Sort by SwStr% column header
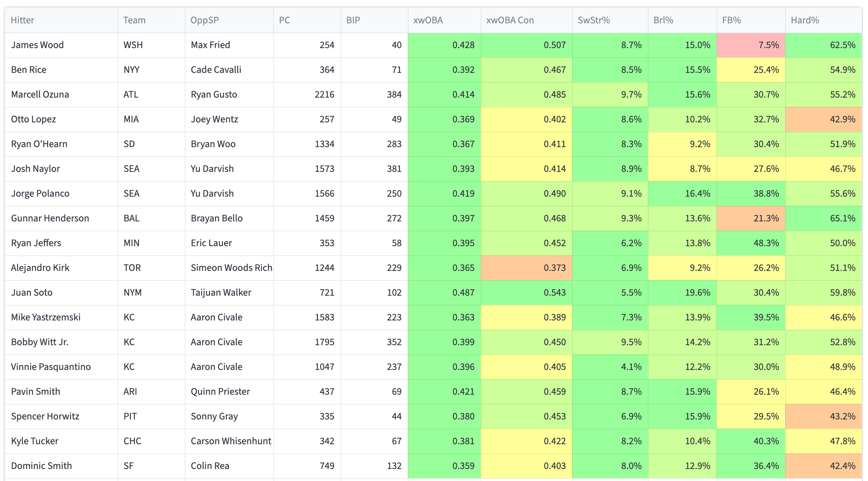868x481 pixels. coord(594,20)
